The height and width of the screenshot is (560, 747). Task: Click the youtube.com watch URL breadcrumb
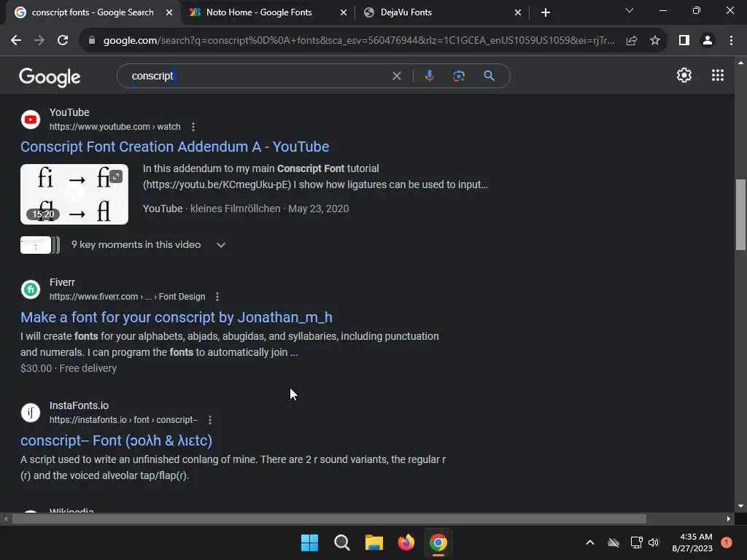[x=115, y=127]
